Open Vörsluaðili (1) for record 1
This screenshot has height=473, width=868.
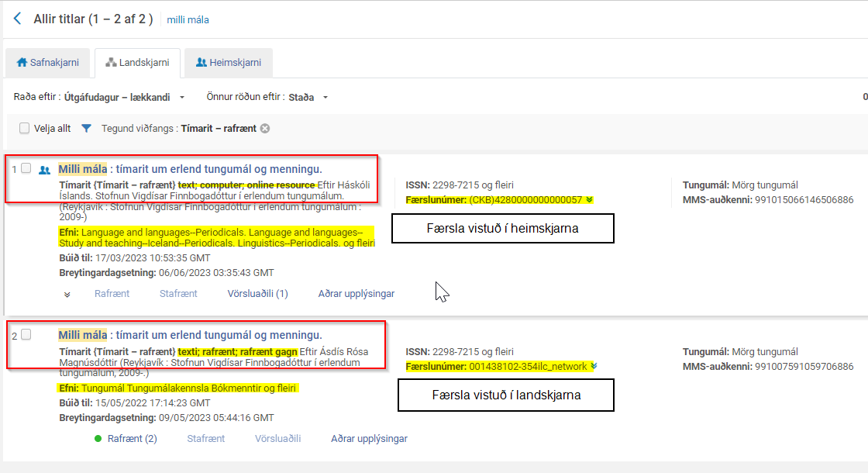click(257, 294)
